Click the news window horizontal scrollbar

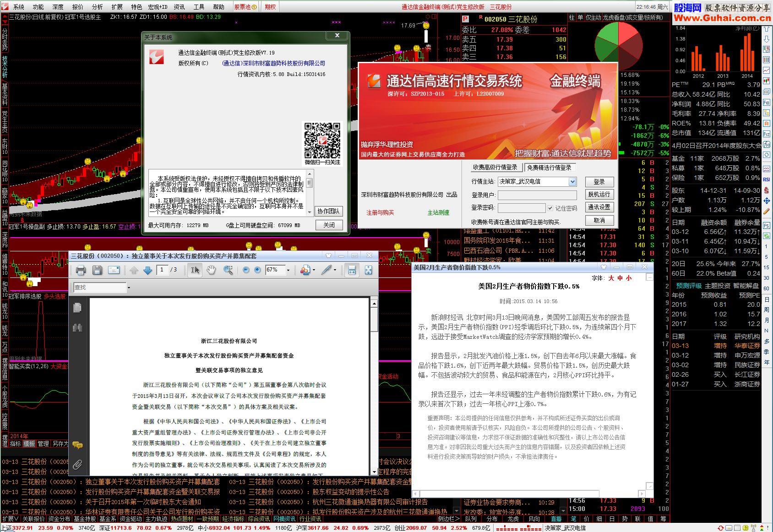529,494
